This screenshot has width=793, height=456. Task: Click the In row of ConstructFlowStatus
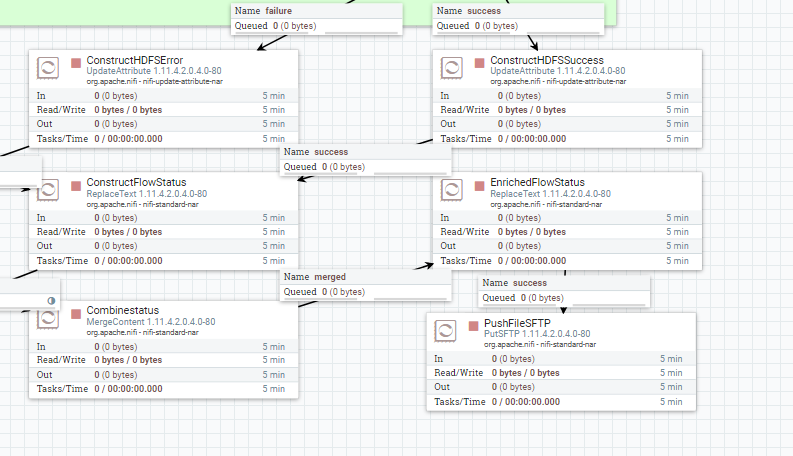pyautogui.click(x=163, y=218)
